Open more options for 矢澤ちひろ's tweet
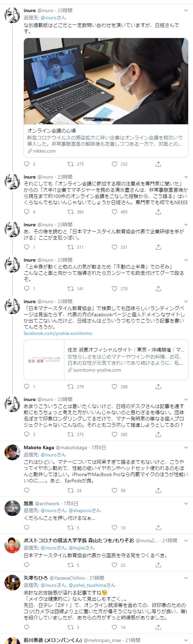 click(186, 578)
